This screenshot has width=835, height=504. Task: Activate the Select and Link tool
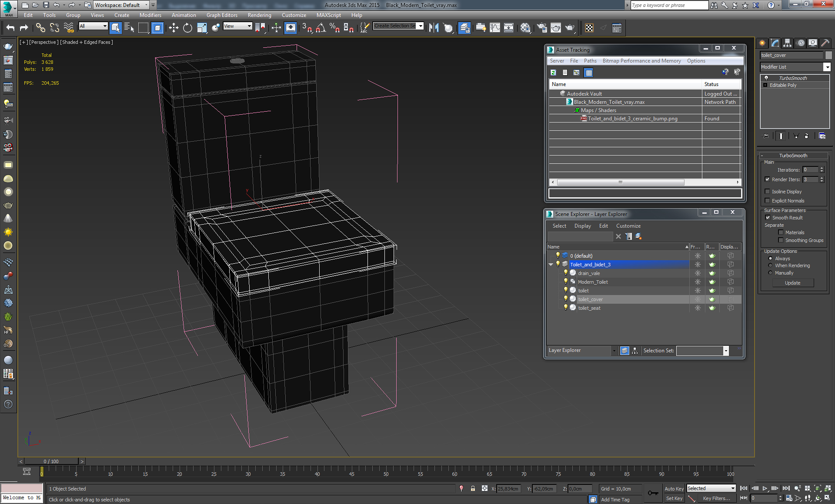(40, 28)
